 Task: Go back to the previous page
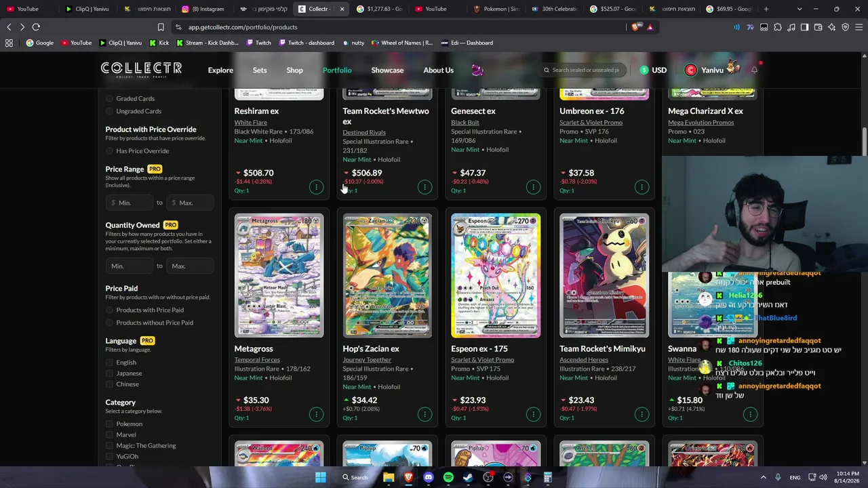click(9, 27)
